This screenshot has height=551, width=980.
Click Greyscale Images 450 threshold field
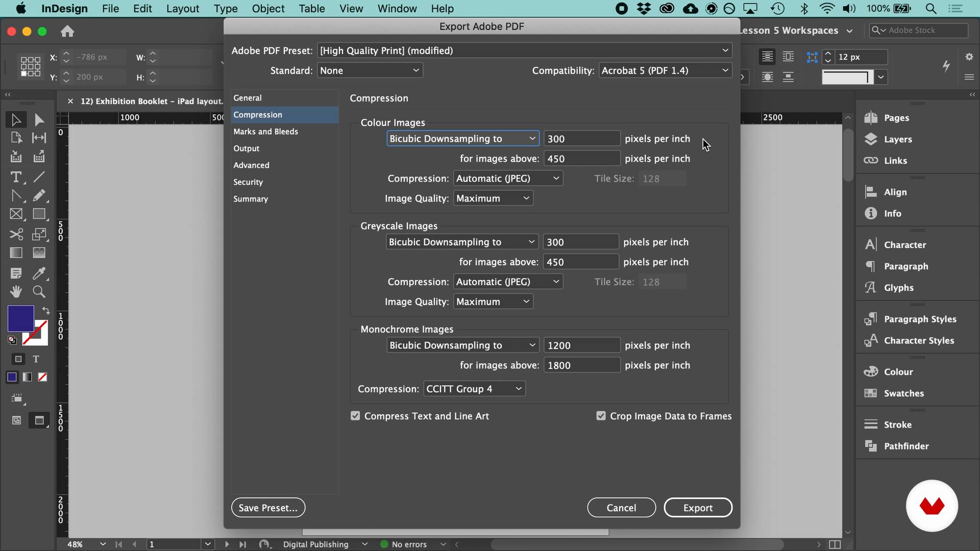580,262
